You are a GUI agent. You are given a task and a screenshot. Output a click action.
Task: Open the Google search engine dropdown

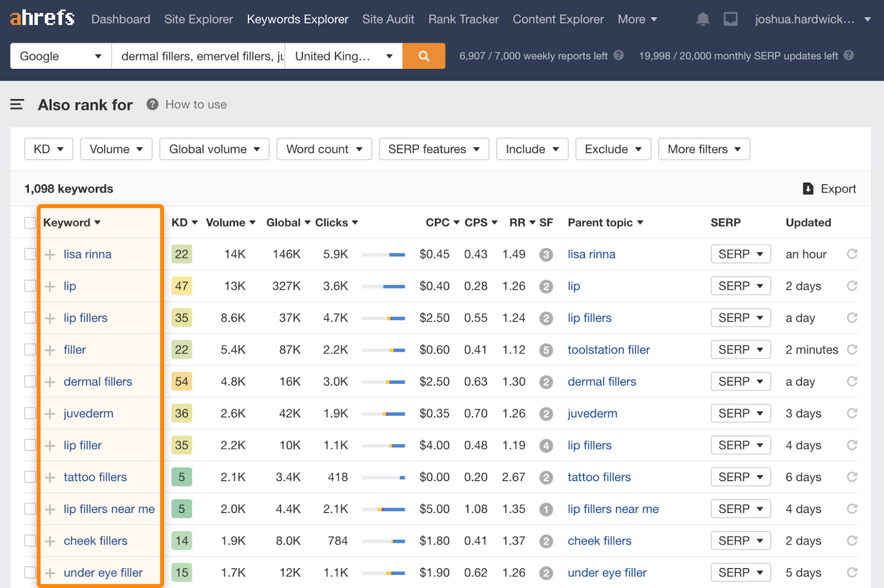(60, 56)
